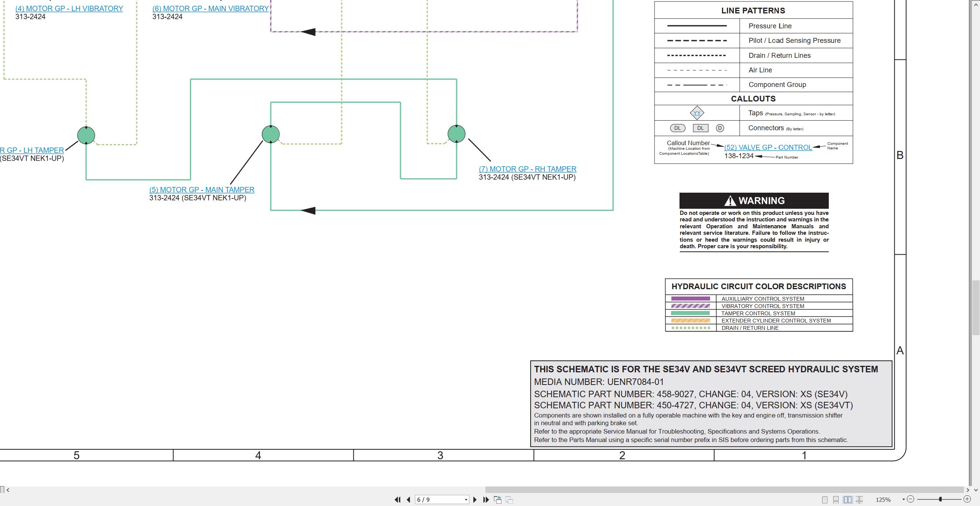The height and width of the screenshot is (506, 980).
Task: Click grid row label A
Action: point(900,350)
